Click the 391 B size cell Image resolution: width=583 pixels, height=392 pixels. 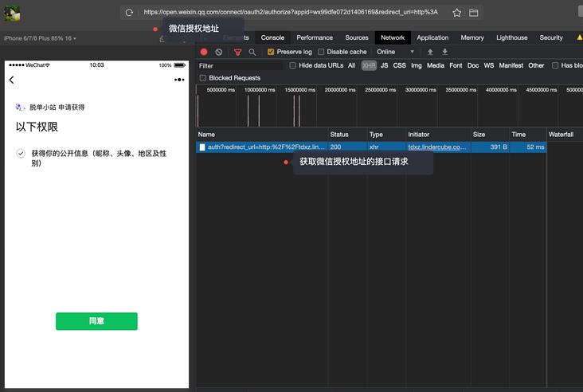click(490, 147)
